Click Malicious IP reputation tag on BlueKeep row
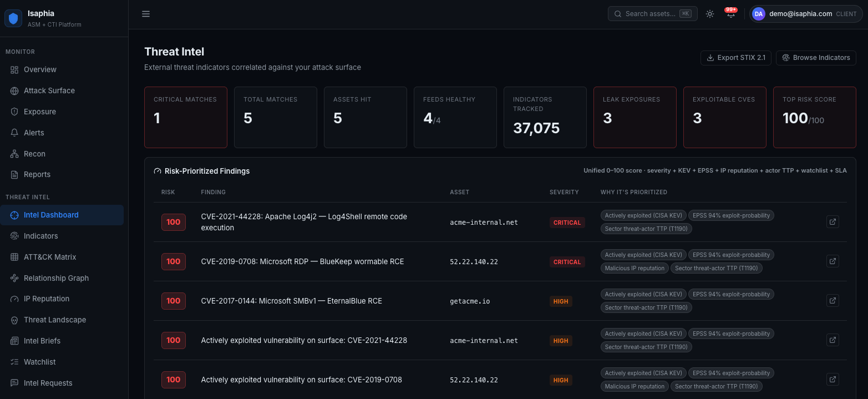The image size is (868, 399). click(x=634, y=268)
